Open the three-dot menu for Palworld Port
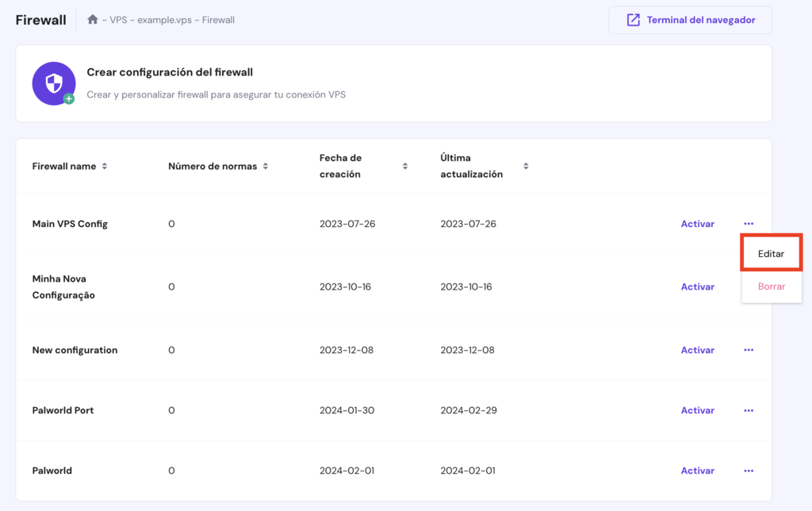This screenshot has height=511, width=812. 748,410
